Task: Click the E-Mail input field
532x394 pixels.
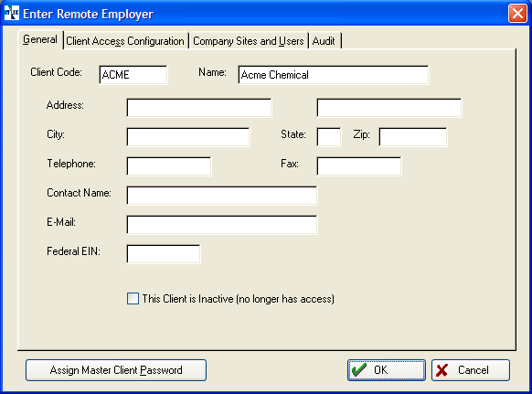Action: [222, 224]
